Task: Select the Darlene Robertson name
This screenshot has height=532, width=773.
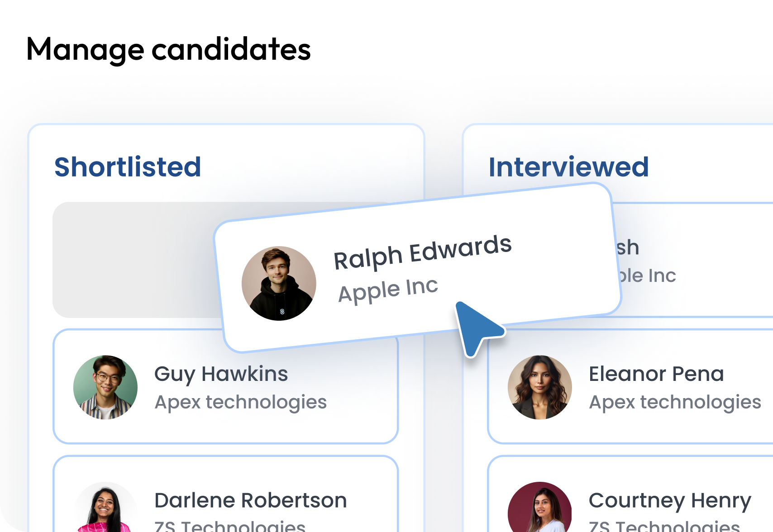Action: (x=250, y=500)
